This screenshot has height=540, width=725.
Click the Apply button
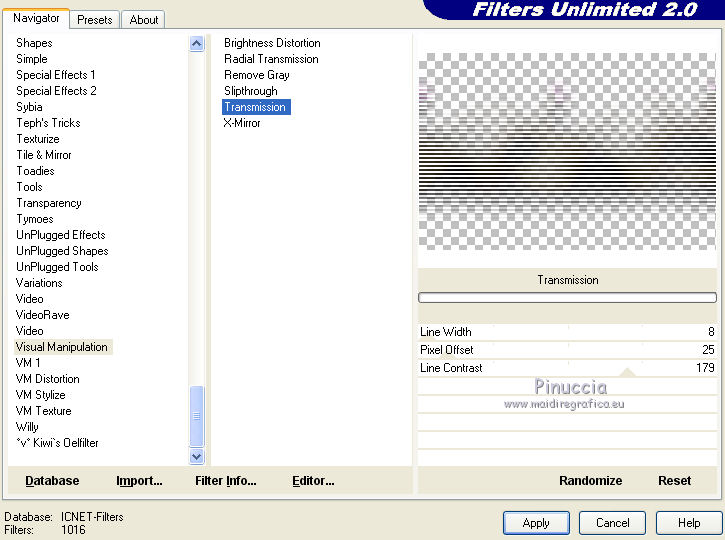[536, 523]
